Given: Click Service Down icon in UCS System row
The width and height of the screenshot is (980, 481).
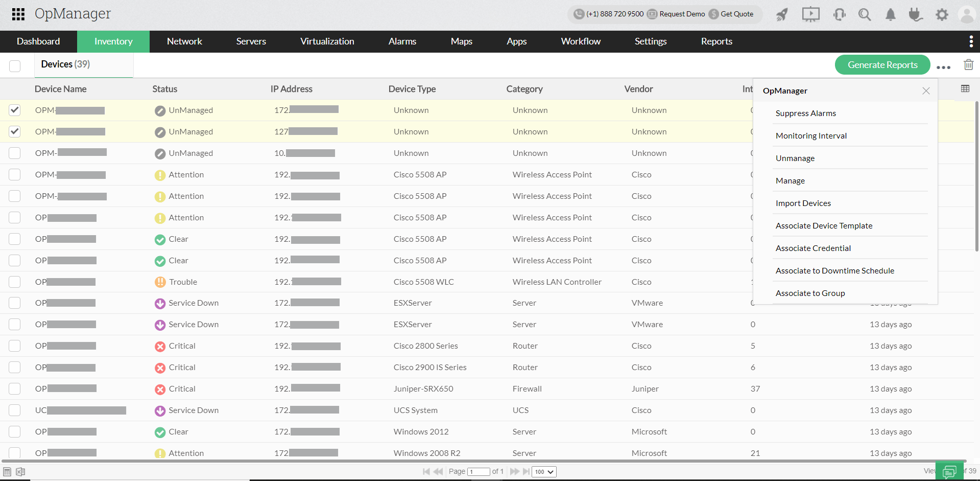Looking at the screenshot, I should pyautogui.click(x=160, y=410).
